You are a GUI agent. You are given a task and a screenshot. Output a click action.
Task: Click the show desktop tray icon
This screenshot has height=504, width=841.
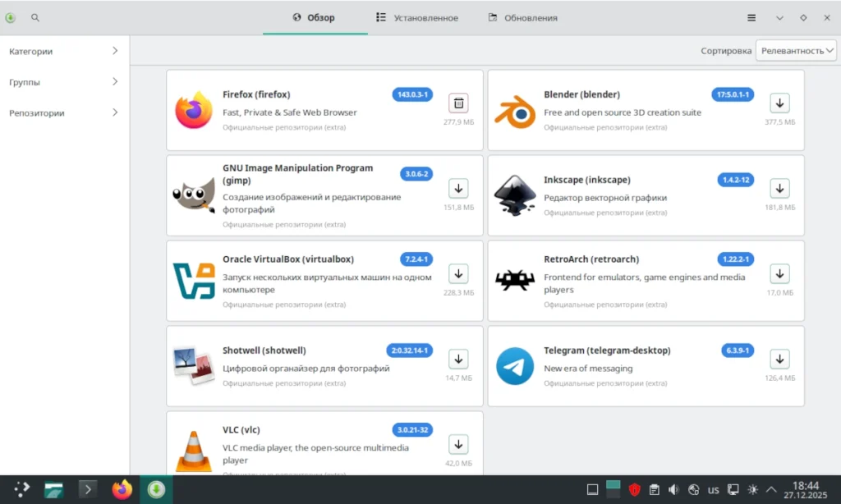pyautogui.click(x=593, y=489)
